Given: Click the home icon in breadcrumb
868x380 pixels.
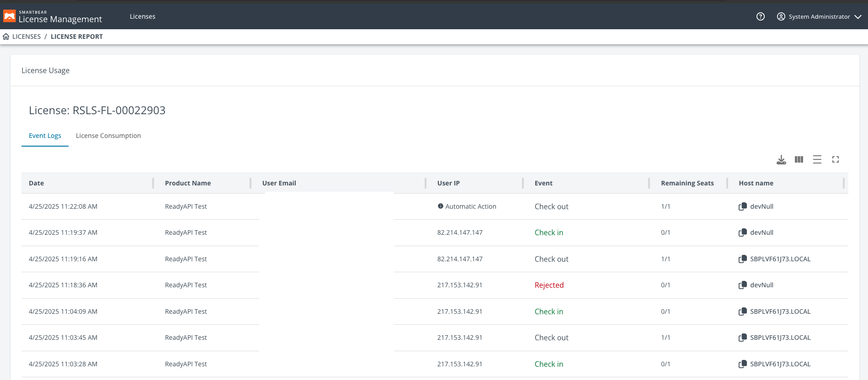Looking at the screenshot, I should (6, 37).
